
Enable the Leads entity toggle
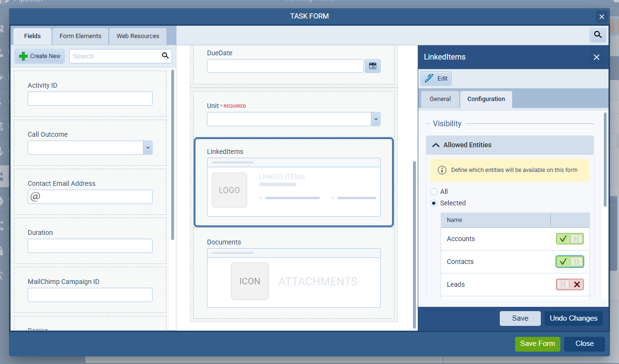click(569, 284)
